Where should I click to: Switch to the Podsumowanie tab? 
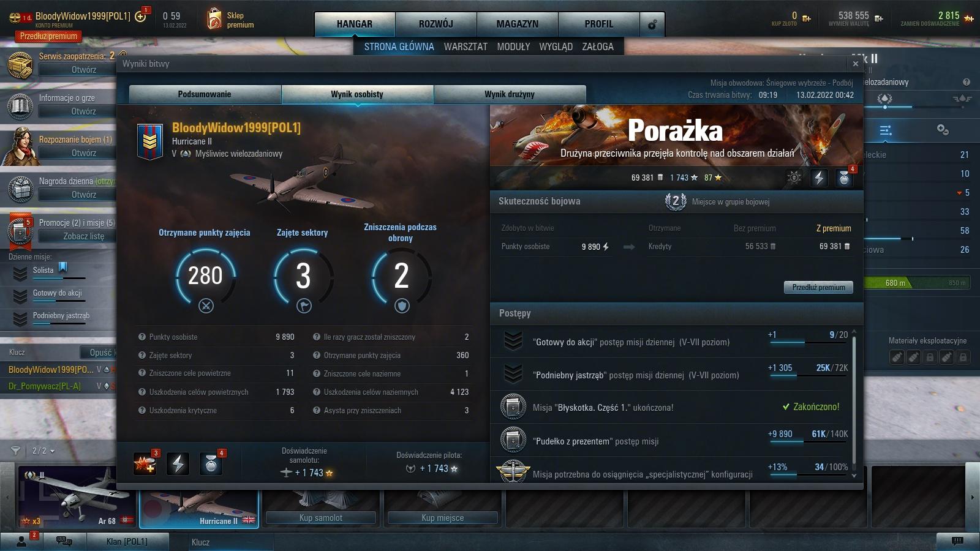[x=205, y=94]
